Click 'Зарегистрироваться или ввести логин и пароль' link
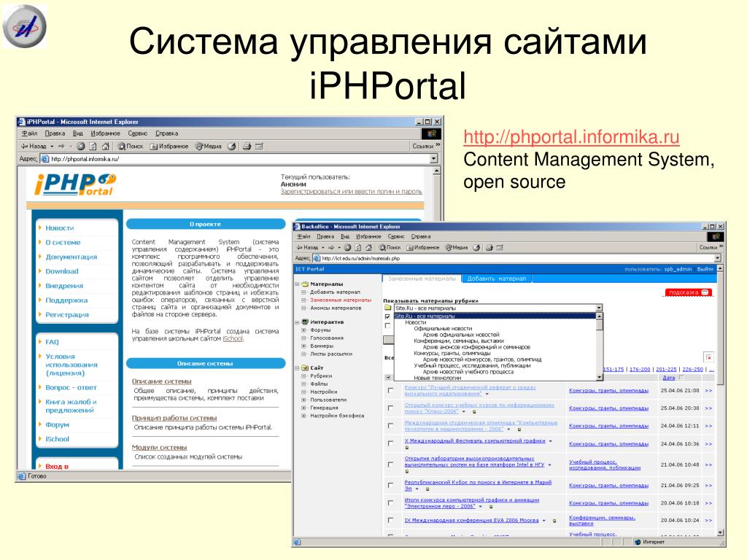747x560 pixels. click(x=351, y=192)
